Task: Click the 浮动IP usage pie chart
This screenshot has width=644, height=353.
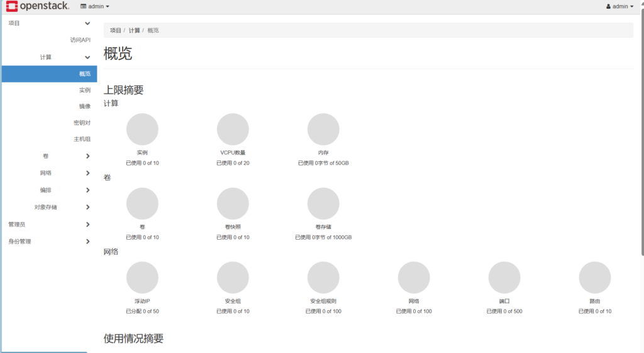Action: [x=142, y=277]
